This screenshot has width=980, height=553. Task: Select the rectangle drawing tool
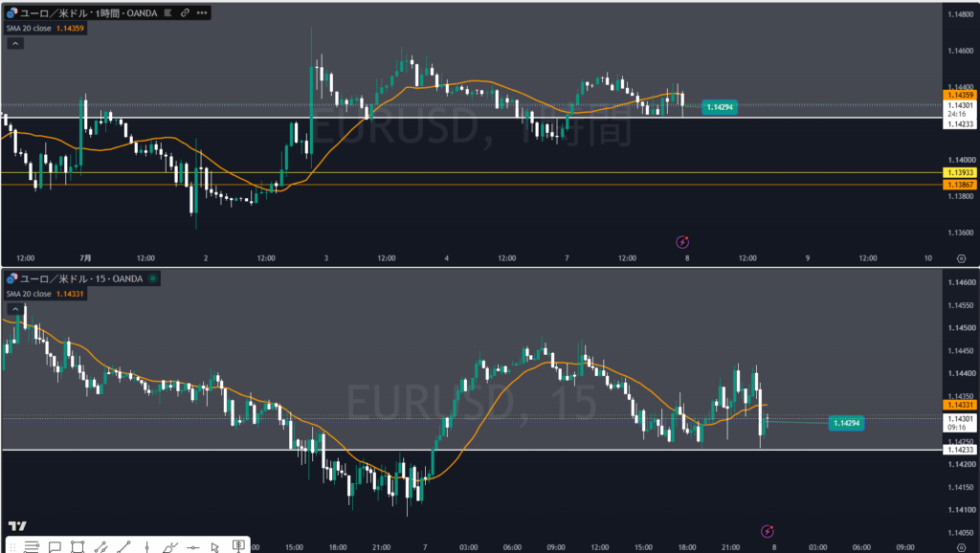[x=78, y=546]
